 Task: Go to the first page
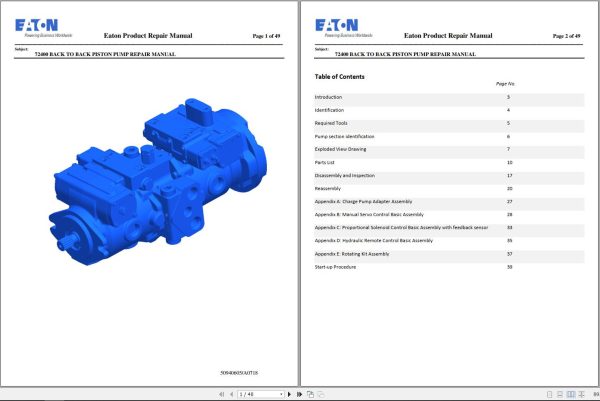tap(222, 394)
